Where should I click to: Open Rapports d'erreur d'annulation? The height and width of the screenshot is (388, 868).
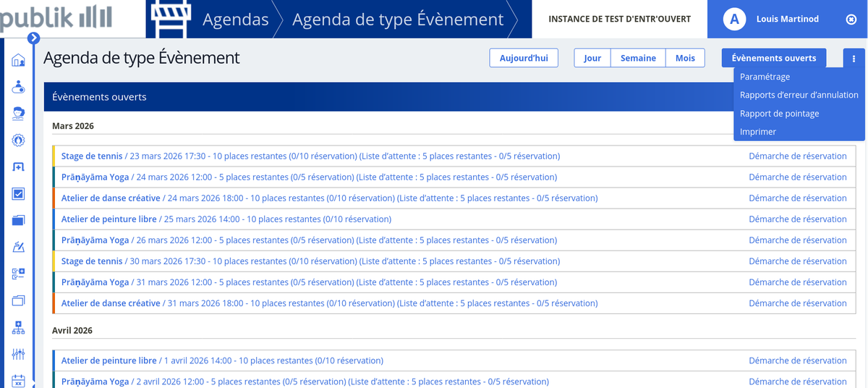(799, 95)
